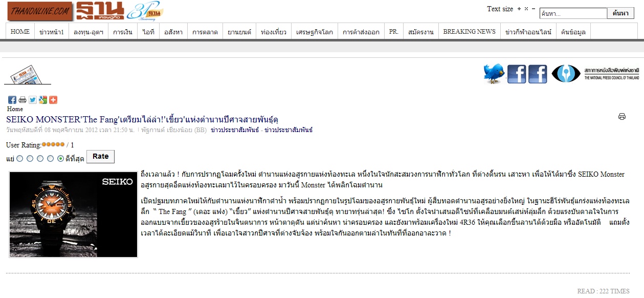The height and width of the screenshot is (298, 644).
Task: Open the BREAKING NEWS menu item
Action: click(x=469, y=31)
